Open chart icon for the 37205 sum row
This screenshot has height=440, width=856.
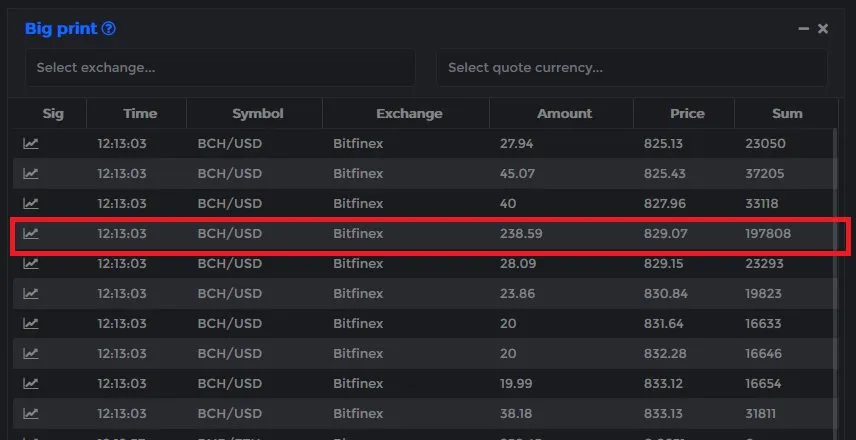click(31, 174)
